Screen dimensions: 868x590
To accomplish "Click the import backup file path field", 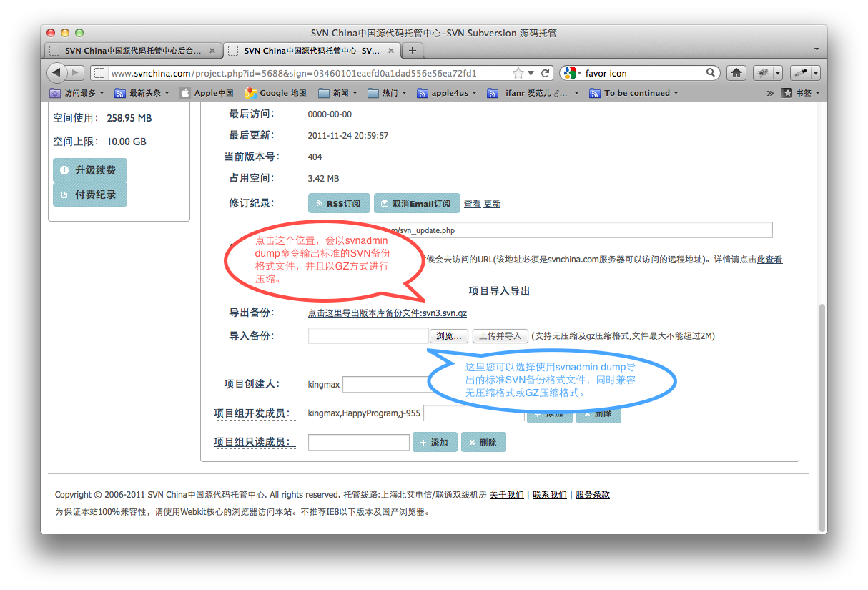I will coord(368,335).
